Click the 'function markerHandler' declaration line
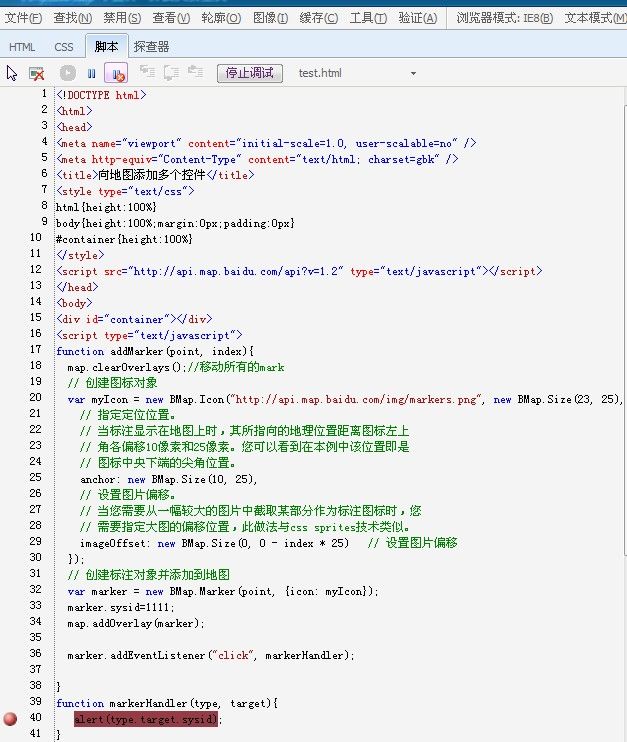627x742 pixels. 167,703
